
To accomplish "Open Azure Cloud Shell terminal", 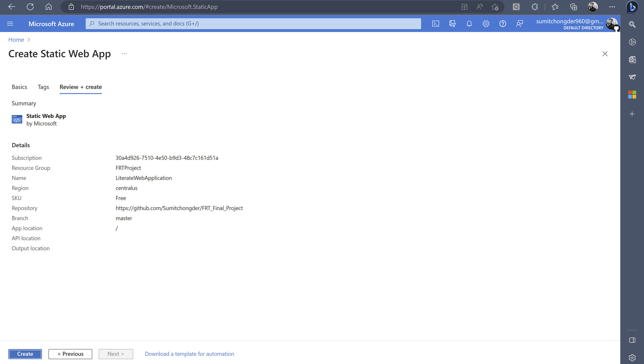I will (x=436, y=23).
